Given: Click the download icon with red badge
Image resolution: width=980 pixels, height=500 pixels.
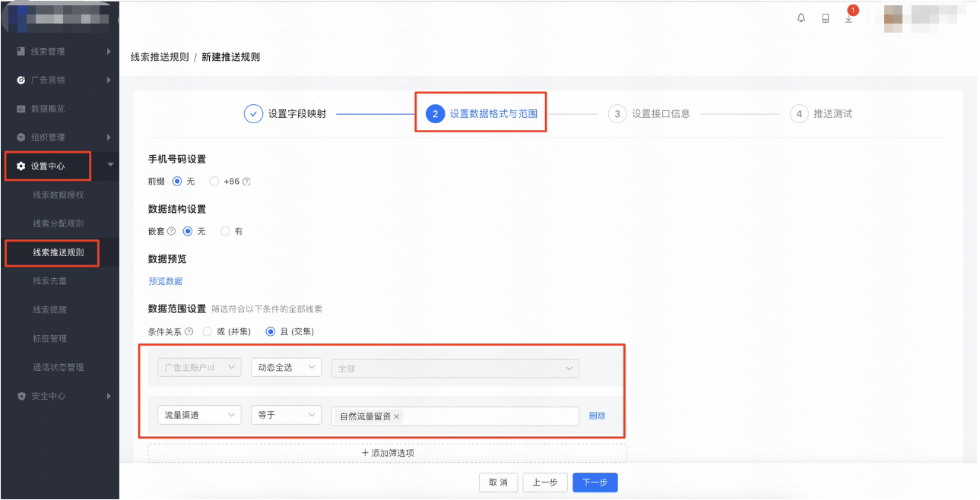Looking at the screenshot, I should [848, 18].
